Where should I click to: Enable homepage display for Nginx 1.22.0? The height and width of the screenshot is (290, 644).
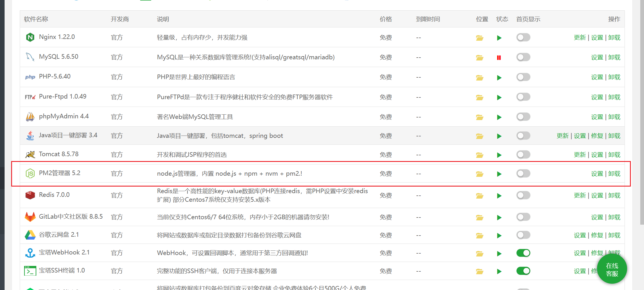click(x=523, y=37)
